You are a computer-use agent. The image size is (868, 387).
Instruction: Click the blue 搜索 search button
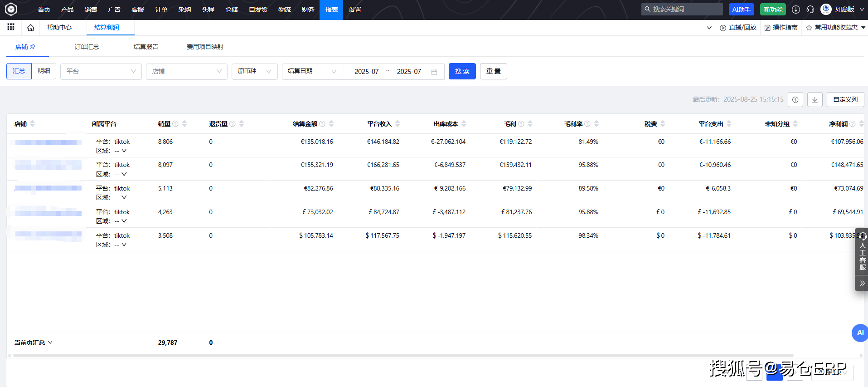(462, 71)
